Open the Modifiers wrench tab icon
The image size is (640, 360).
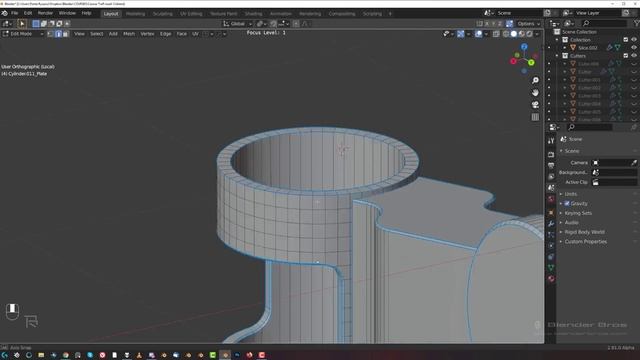coord(551,224)
